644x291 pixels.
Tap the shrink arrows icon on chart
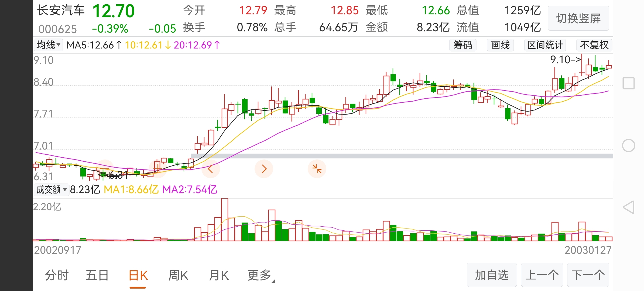317,169
